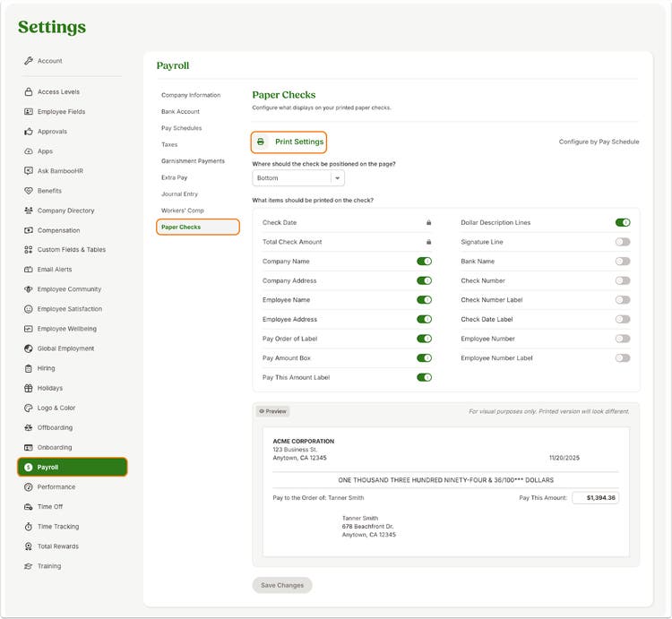Disable the Company Address toggle
The height and width of the screenshot is (619, 672).
point(425,280)
